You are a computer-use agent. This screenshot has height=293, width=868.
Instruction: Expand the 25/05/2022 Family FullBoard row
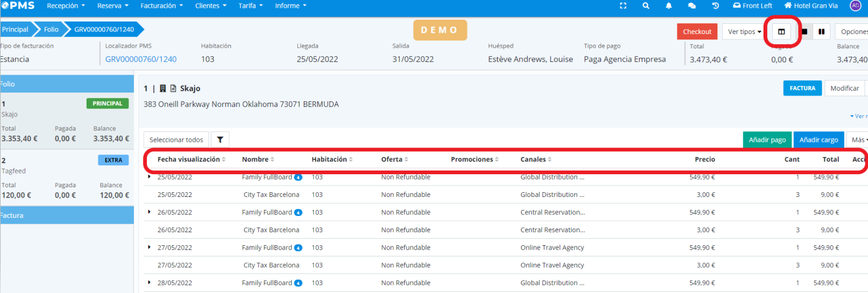coord(150,177)
